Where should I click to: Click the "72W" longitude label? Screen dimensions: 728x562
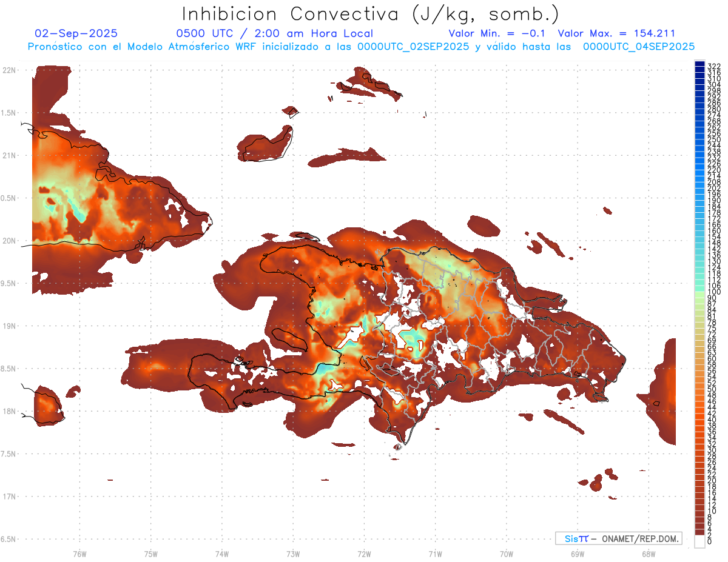(x=364, y=554)
